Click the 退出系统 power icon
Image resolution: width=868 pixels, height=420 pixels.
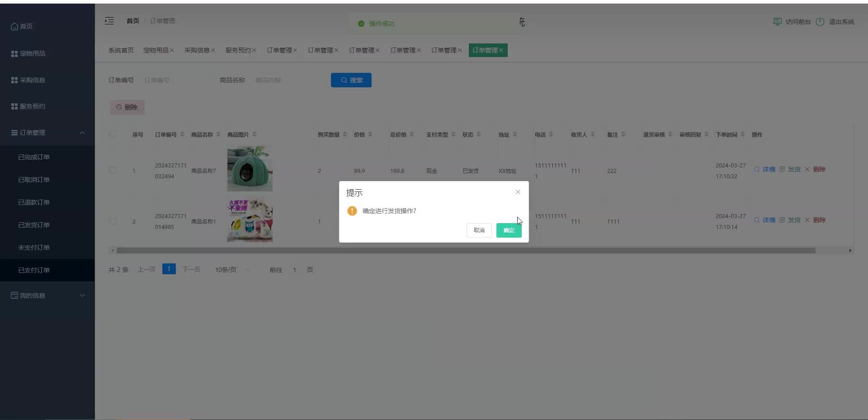pyautogui.click(x=820, y=22)
